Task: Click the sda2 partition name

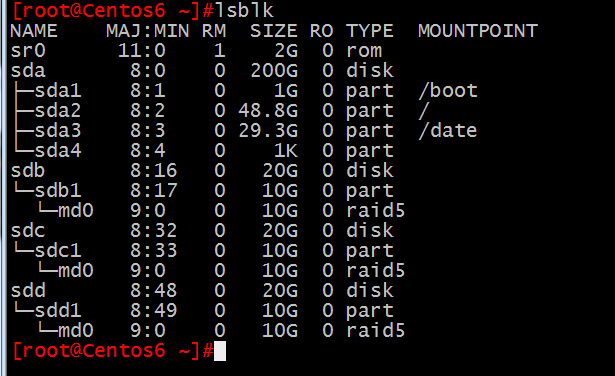Action: (58, 111)
